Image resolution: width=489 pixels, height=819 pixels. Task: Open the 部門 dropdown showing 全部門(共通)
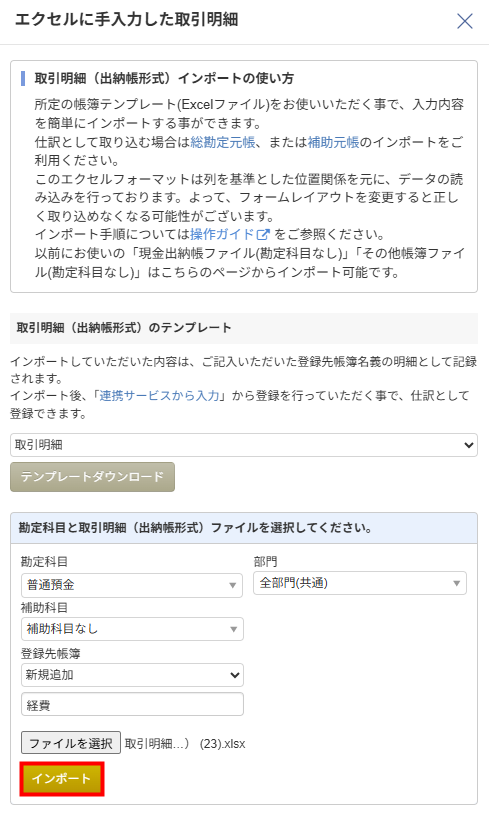click(x=360, y=583)
